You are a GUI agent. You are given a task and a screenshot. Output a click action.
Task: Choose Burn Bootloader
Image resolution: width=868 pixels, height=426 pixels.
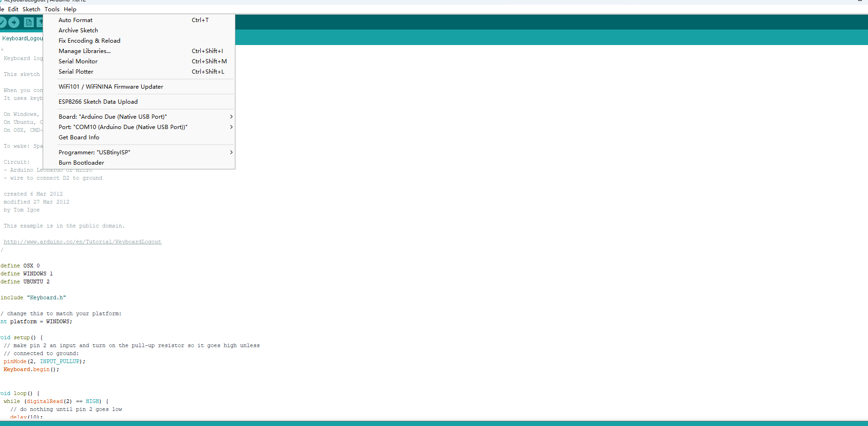tap(139, 163)
